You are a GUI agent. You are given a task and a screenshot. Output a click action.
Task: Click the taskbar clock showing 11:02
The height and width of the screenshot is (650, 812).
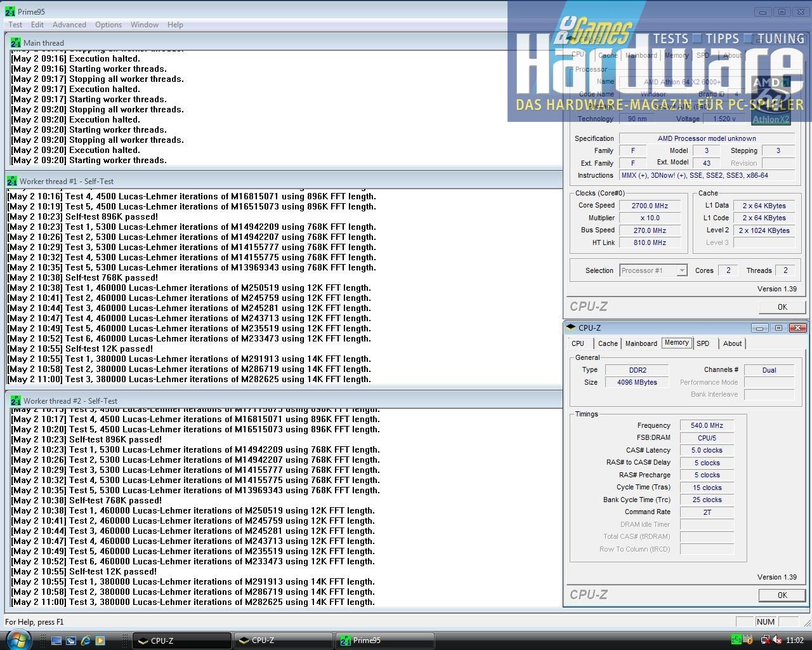pos(795,640)
